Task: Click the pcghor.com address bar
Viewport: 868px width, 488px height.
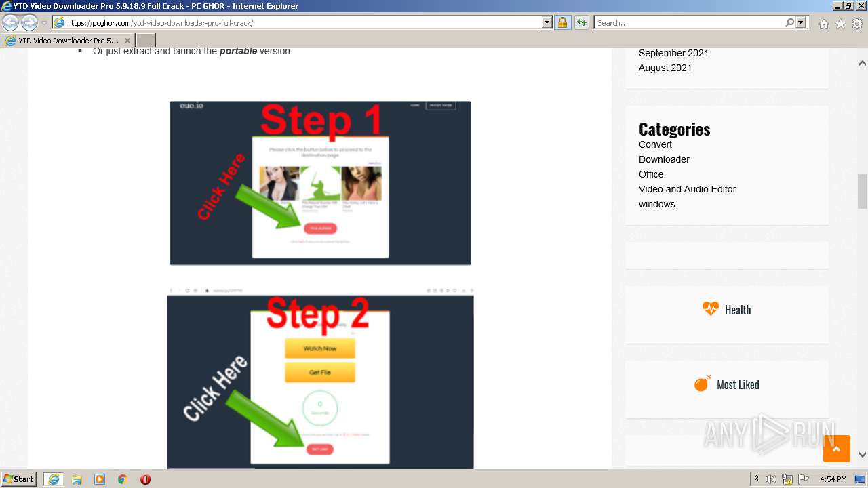Action: point(297,22)
